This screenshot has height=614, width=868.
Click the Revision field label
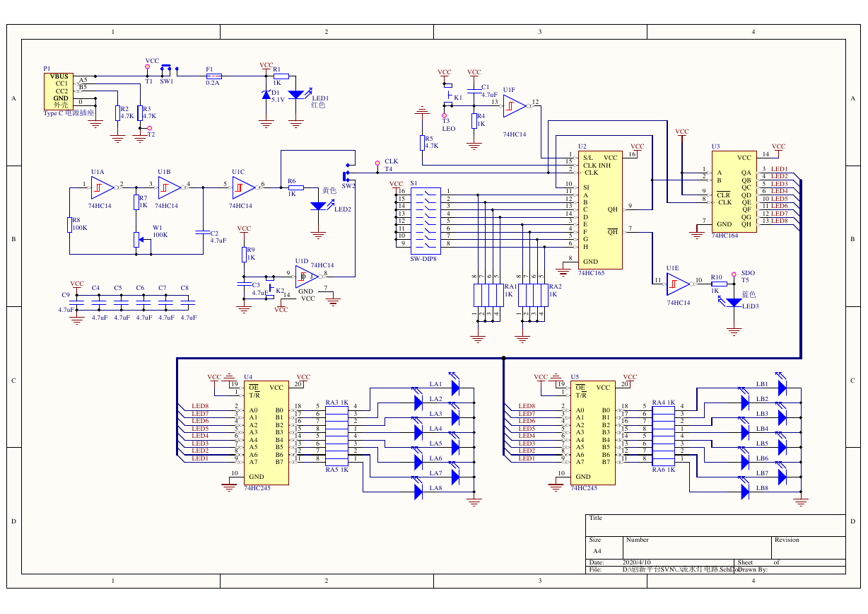(787, 540)
